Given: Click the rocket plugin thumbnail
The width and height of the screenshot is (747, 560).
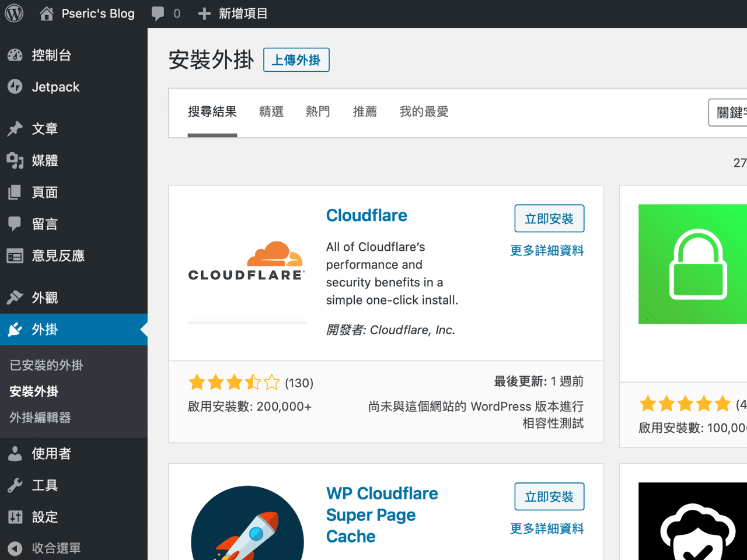Looking at the screenshot, I should 247,521.
